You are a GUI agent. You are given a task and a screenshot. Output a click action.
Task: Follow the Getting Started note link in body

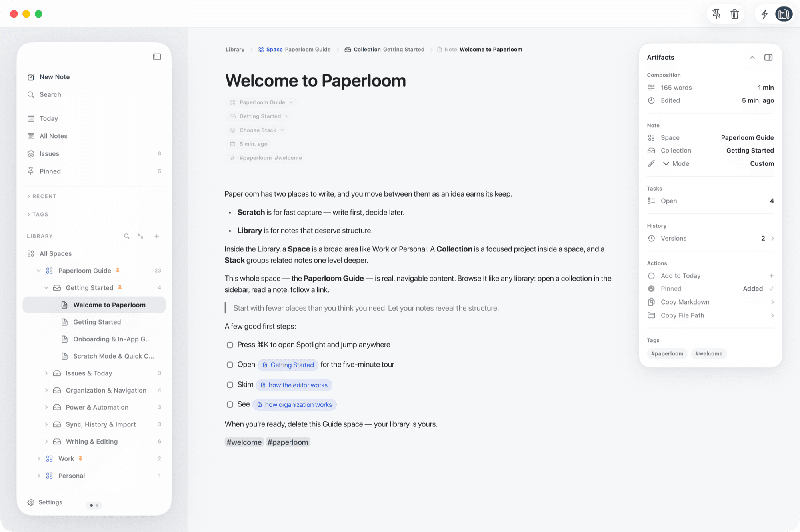pos(288,365)
